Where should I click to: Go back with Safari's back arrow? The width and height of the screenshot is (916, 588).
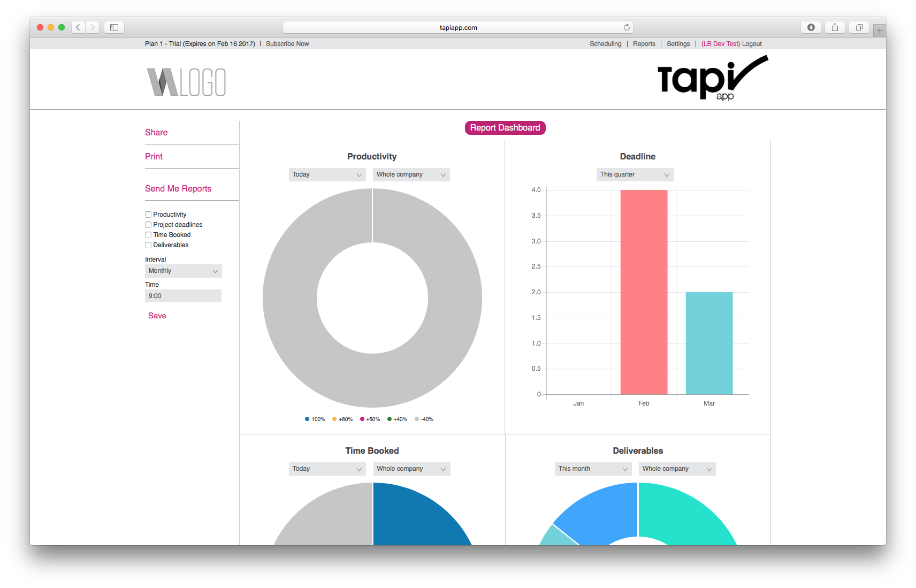78,27
